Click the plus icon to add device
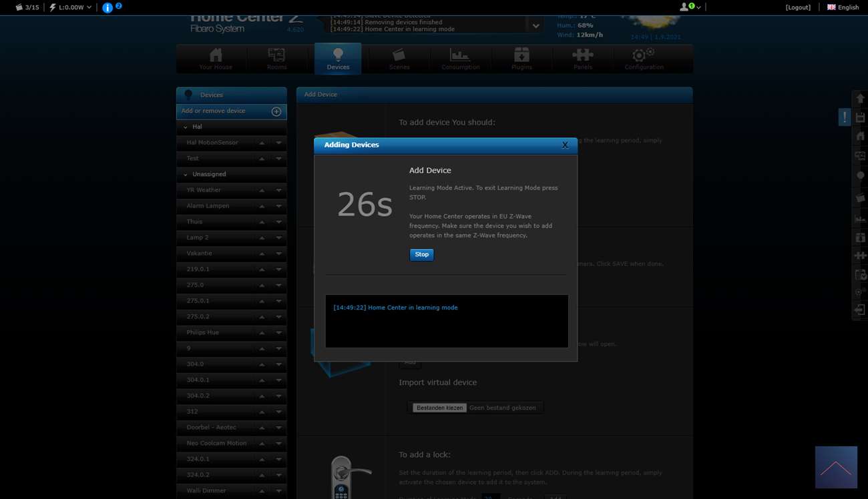Viewport: 868px width, 499px height. pyautogui.click(x=276, y=111)
